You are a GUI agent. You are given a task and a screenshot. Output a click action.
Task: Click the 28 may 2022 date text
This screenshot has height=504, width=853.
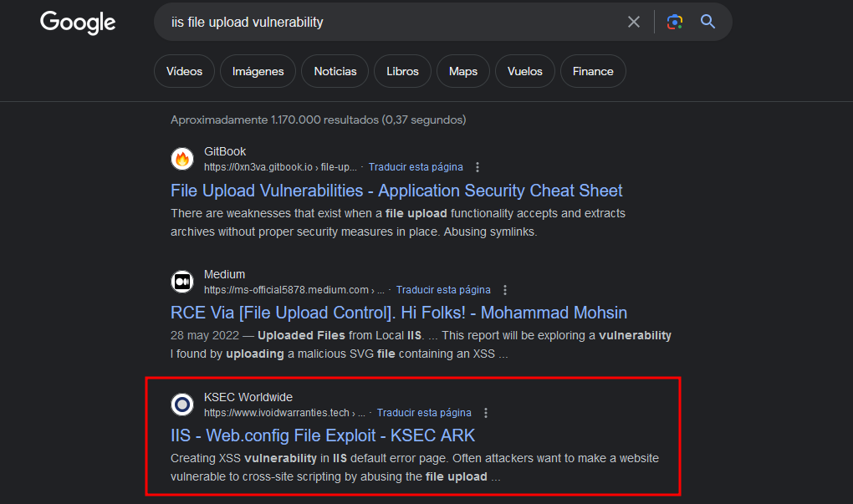(x=205, y=335)
